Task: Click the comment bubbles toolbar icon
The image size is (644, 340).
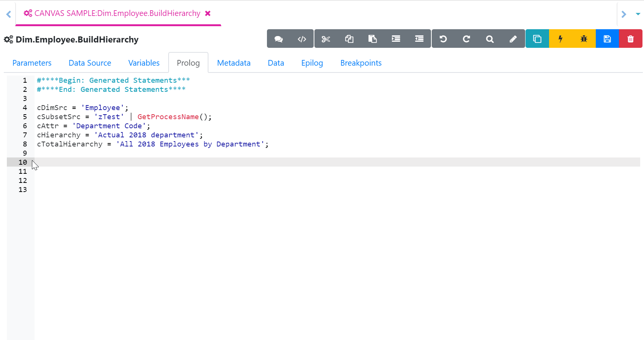Action: pos(279,39)
